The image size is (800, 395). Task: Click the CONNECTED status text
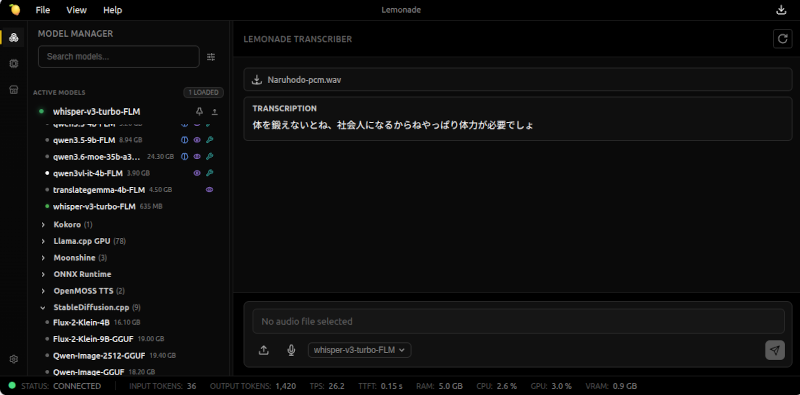coord(77,386)
